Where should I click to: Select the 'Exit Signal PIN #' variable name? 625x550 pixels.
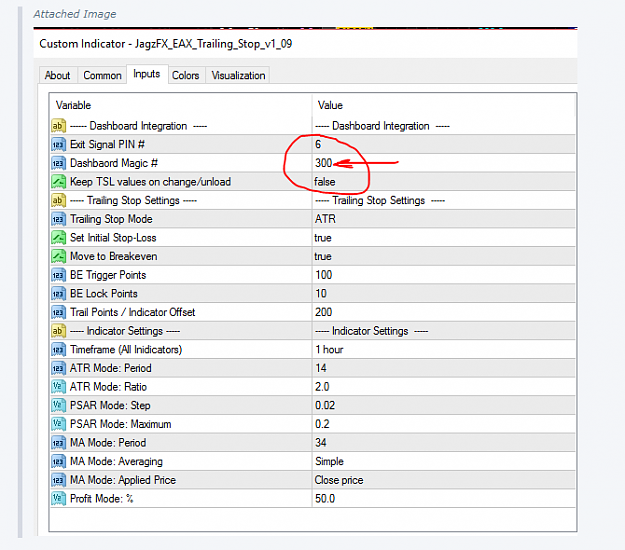coord(107,144)
